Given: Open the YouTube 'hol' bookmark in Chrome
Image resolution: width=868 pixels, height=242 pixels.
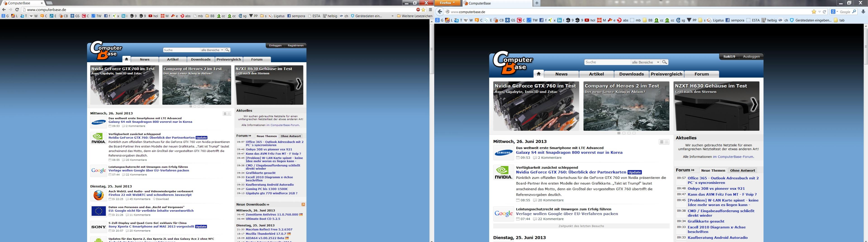Looking at the screenshot, I should pos(153,16).
